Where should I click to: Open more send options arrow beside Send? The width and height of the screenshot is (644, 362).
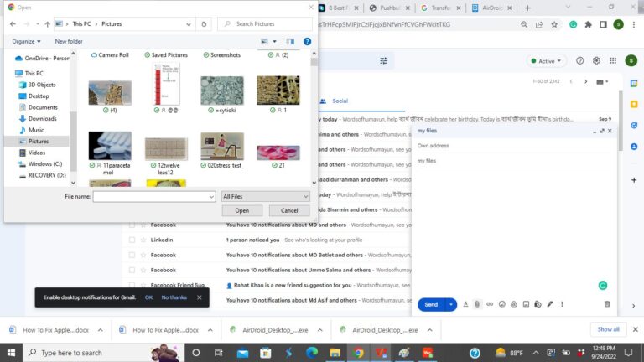click(451, 304)
